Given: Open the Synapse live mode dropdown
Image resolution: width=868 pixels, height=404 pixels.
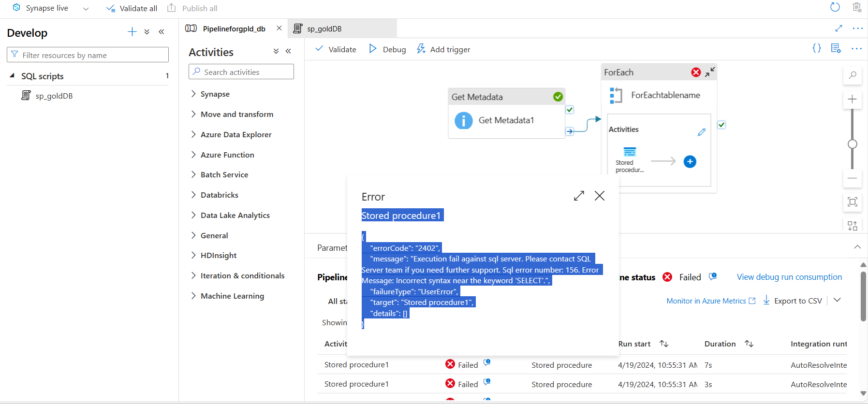Looking at the screenshot, I should pos(86,9).
